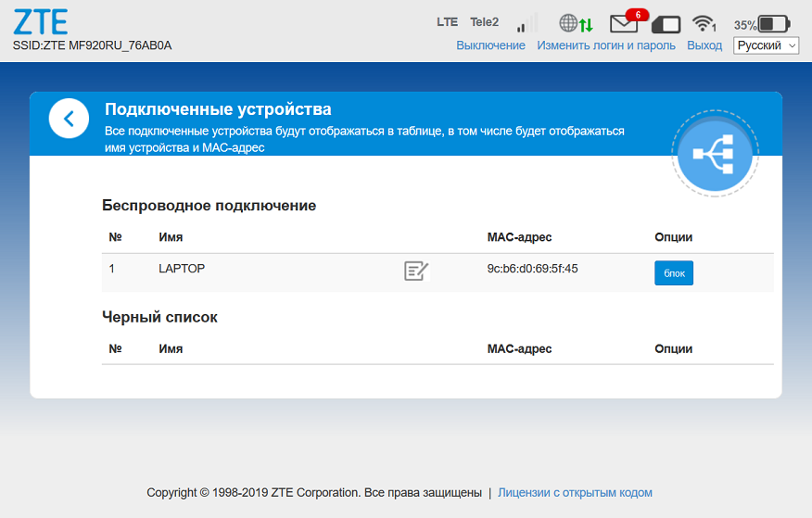Image resolution: width=812 pixels, height=518 pixels.
Task: Click the Выход logout link
Action: click(x=704, y=45)
